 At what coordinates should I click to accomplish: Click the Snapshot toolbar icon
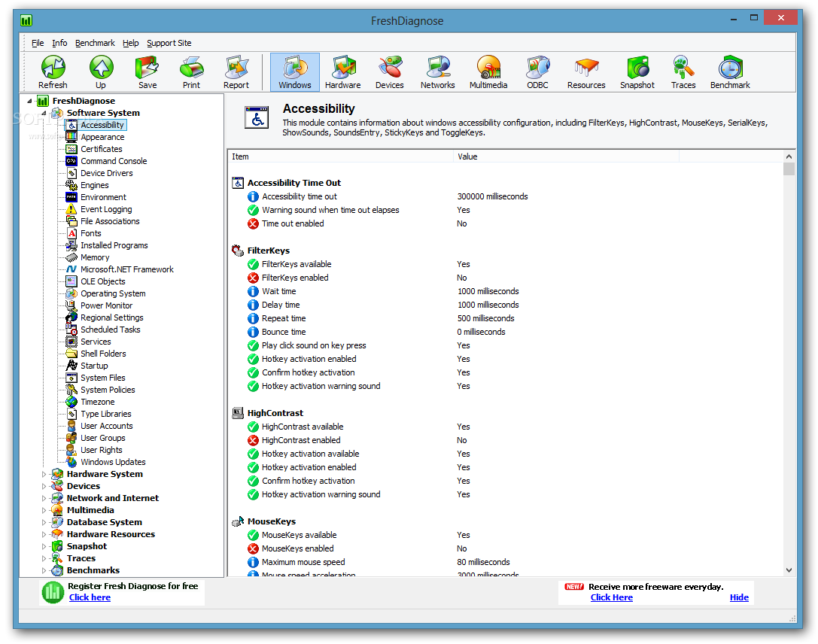(637, 72)
